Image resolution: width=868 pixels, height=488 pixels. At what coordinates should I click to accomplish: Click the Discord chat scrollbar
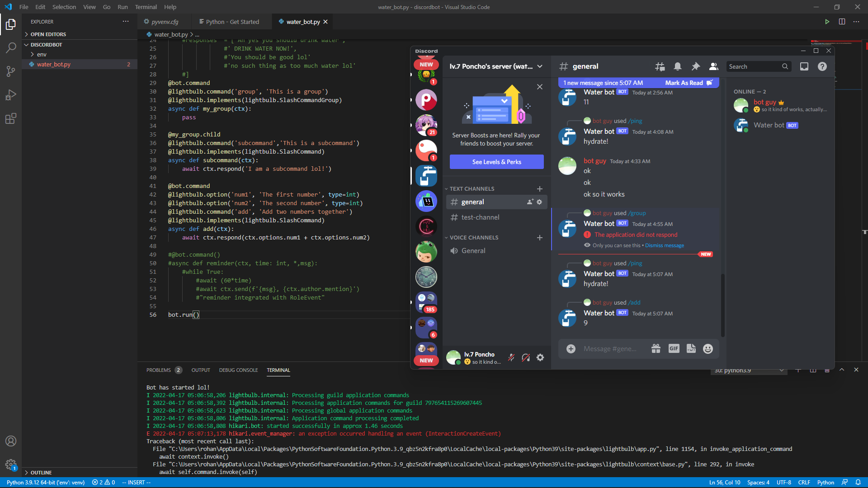[722, 305]
